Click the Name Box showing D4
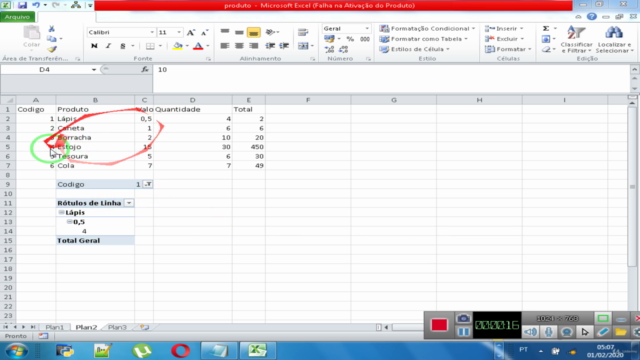This screenshot has height=360, width=640. 44,70
